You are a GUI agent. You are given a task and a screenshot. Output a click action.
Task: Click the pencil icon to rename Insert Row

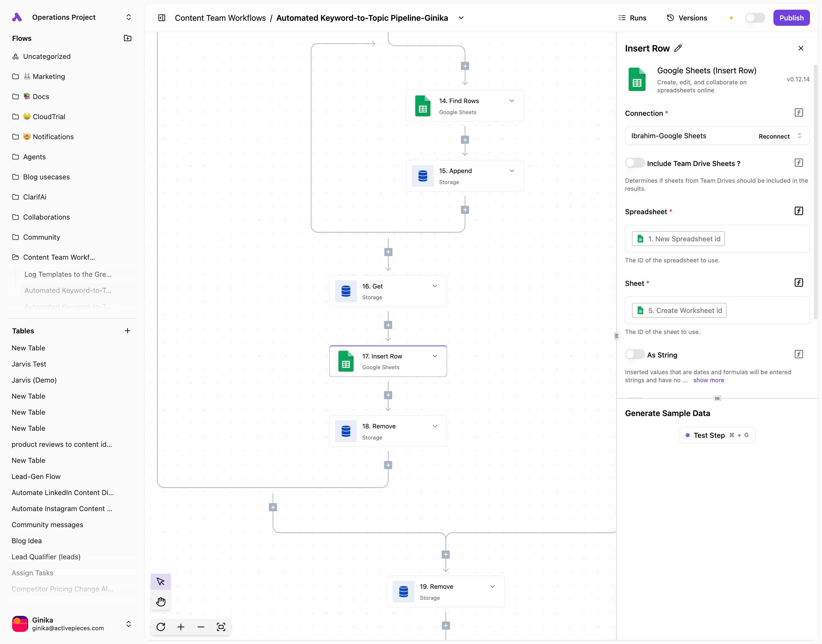678,48
